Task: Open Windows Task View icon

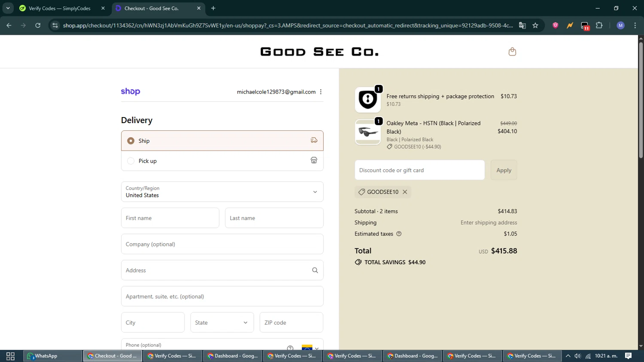Action: tap(11, 356)
